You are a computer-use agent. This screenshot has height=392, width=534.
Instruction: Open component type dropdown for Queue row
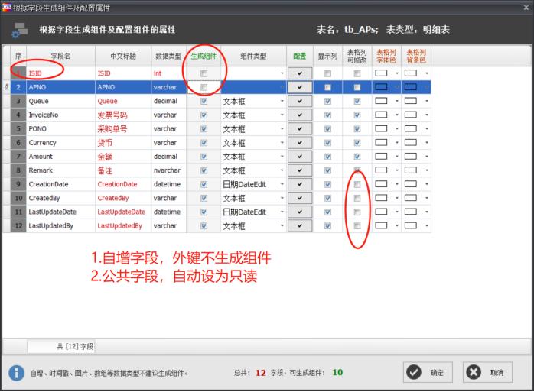[x=282, y=101]
